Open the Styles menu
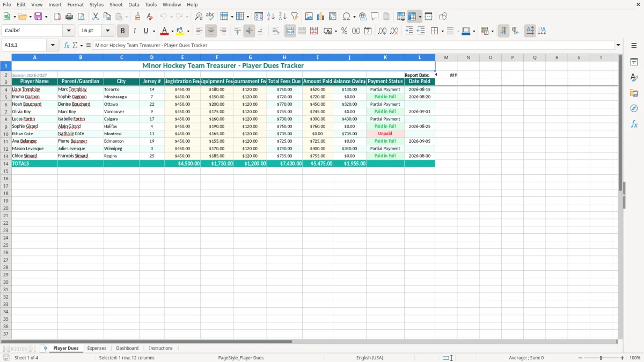 (97, 4)
